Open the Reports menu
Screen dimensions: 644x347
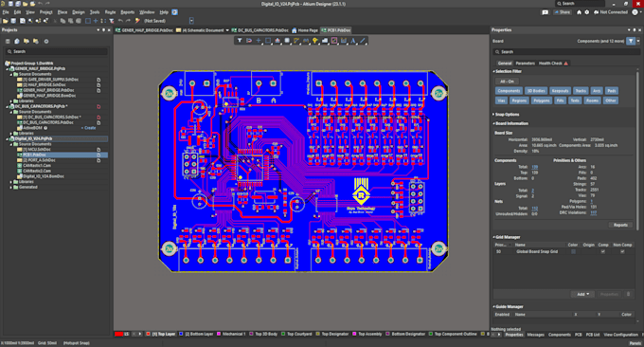coord(127,12)
